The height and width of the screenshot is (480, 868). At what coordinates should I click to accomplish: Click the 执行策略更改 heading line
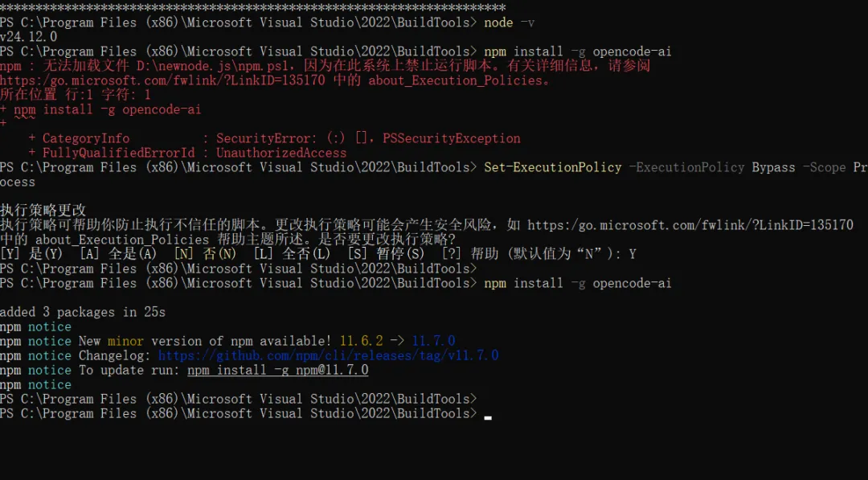tap(43, 211)
